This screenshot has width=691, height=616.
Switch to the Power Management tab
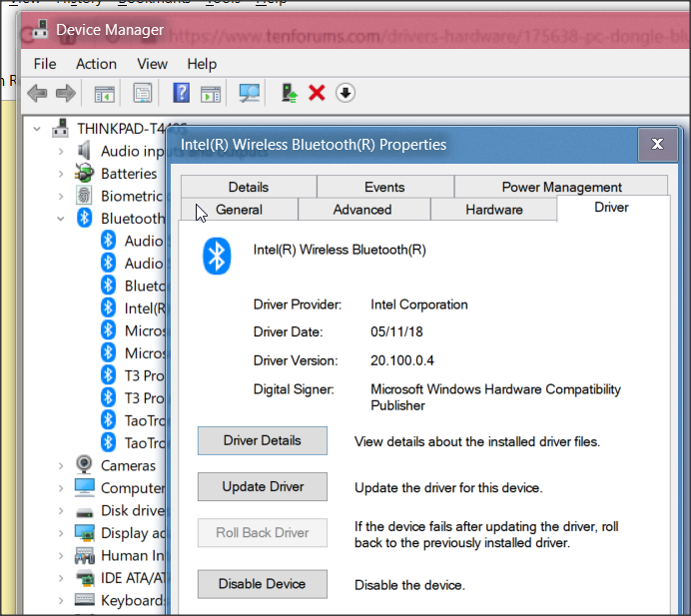(x=561, y=187)
